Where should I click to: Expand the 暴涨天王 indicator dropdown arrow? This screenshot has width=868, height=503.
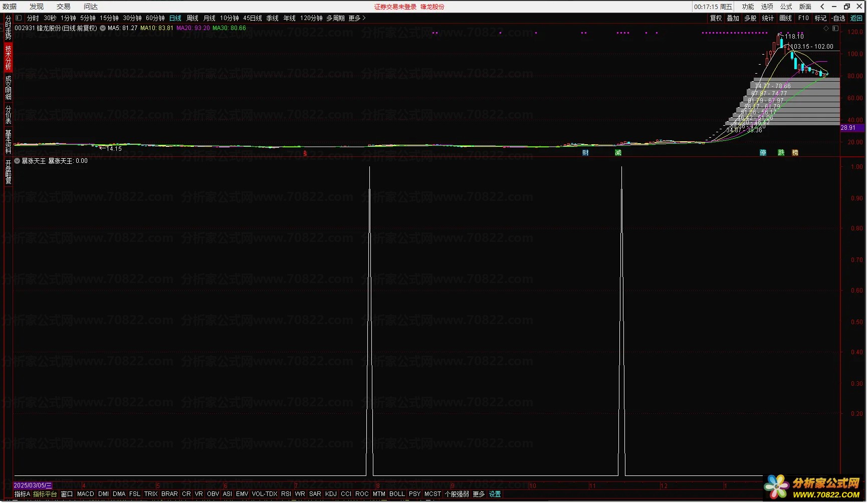(x=18, y=161)
